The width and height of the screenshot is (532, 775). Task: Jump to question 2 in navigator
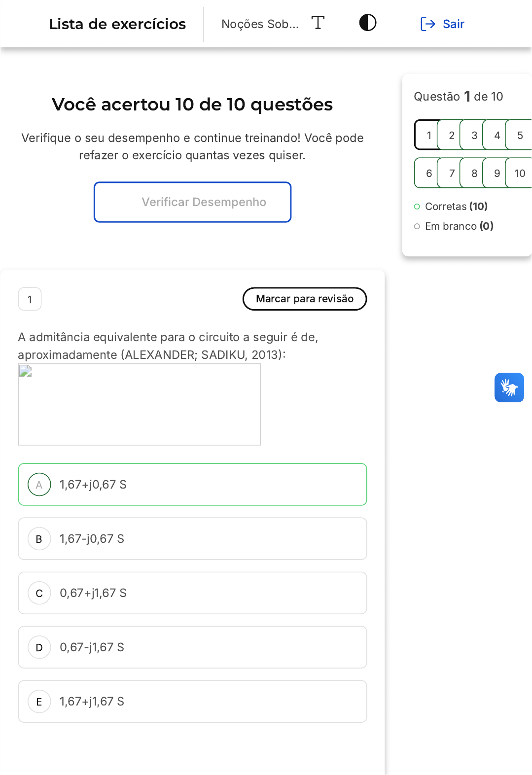click(451, 135)
